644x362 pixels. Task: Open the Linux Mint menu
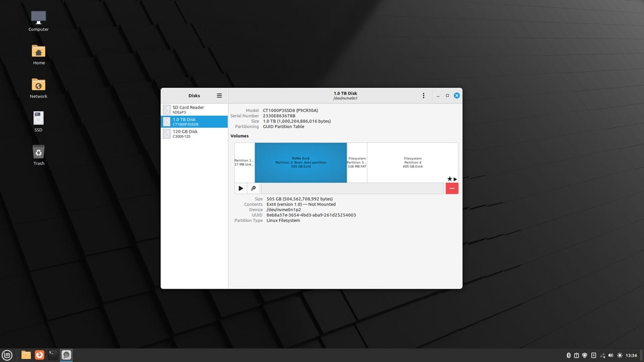pyautogui.click(x=7, y=354)
